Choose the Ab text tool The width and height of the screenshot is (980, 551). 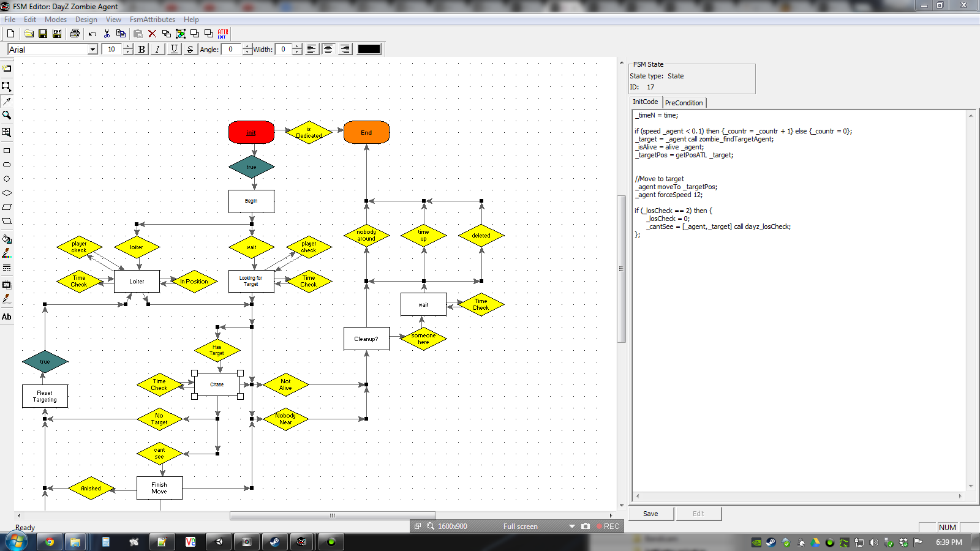[x=7, y=317]
